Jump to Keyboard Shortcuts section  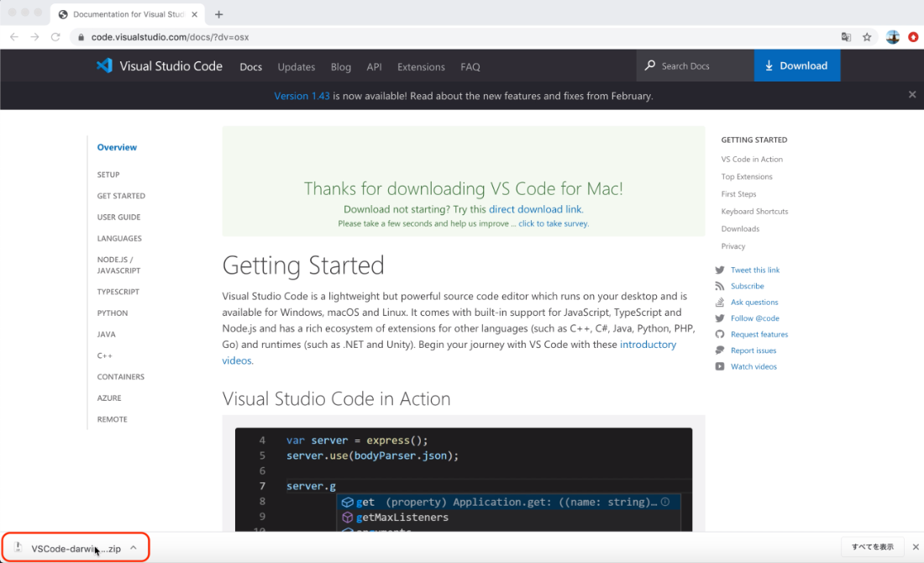[754, 211]
